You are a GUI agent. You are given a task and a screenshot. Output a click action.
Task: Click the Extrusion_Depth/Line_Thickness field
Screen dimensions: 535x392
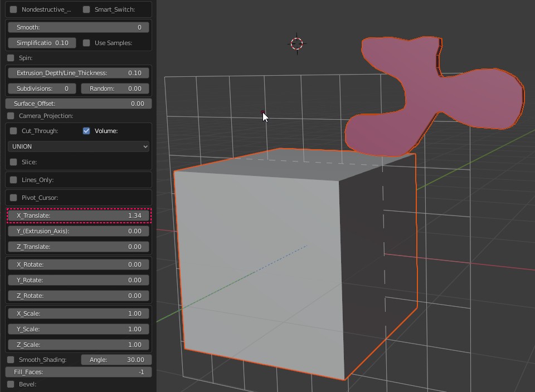[78, 73]
